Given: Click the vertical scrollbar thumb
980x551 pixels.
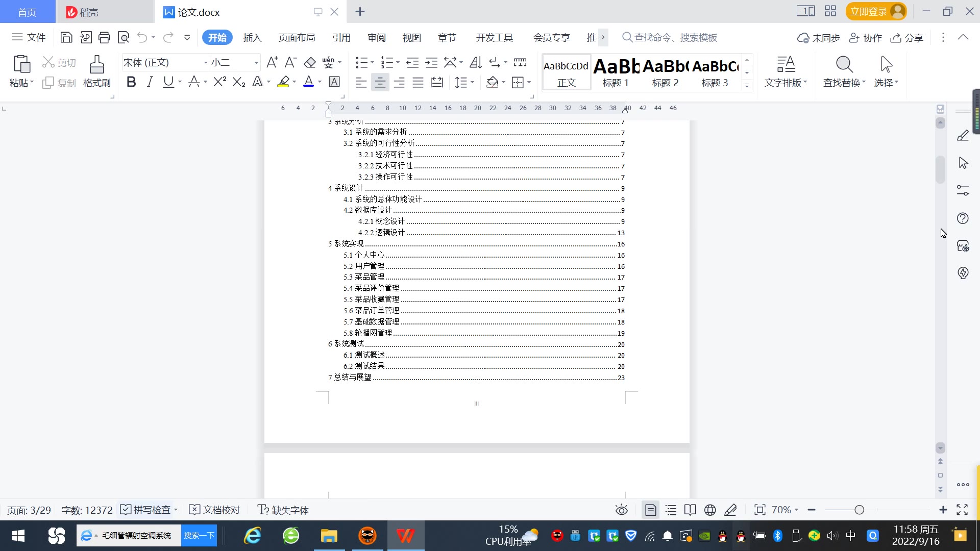Looking at the screenshot, I should point(940,169).
